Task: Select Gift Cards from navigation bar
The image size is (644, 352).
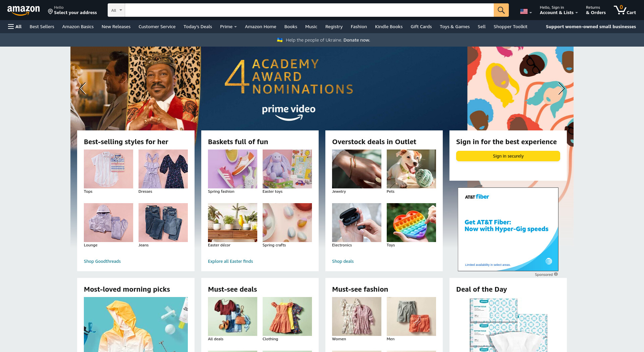Action: (421, 26)
